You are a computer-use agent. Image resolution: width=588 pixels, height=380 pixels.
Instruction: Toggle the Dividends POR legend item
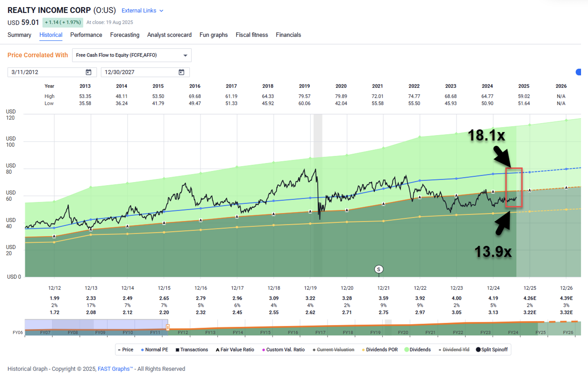[380, 349]
